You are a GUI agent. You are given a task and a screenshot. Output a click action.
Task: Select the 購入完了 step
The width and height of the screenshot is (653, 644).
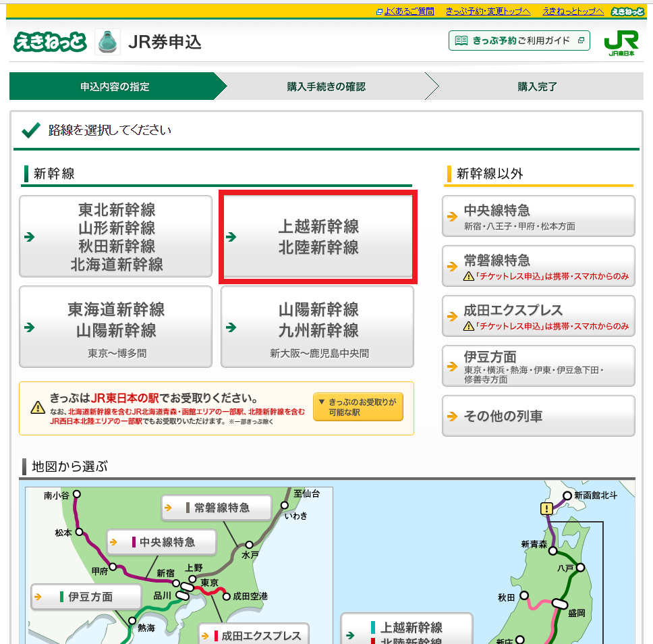pos(537,86)
